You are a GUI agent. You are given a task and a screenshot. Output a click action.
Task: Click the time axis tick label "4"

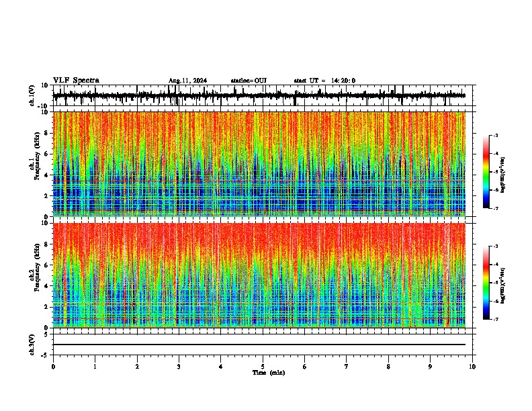[x=221, y=367]
